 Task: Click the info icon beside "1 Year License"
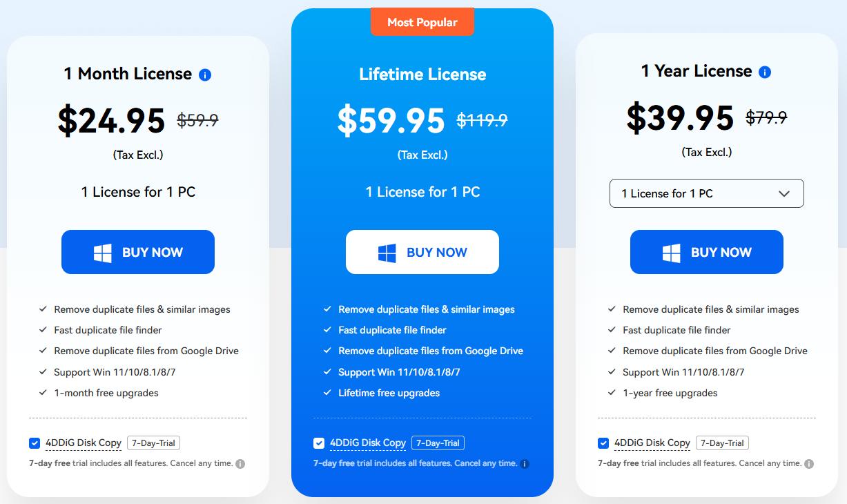pos(763,71)
